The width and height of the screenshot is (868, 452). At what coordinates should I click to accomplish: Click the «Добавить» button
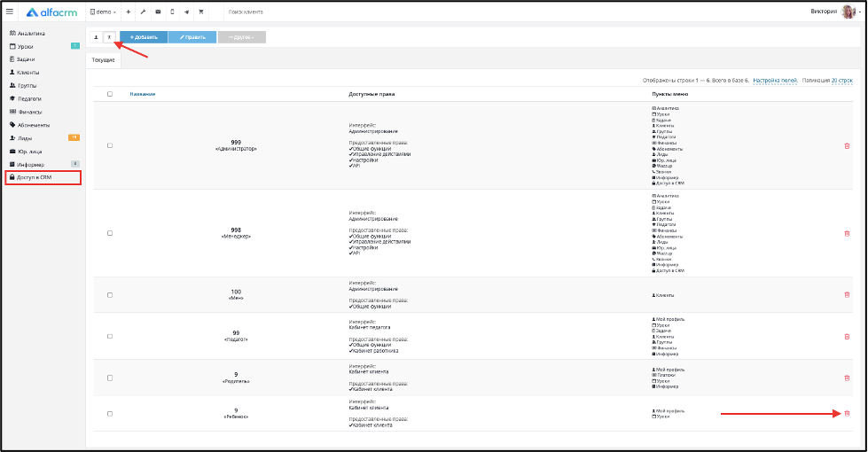144,37
